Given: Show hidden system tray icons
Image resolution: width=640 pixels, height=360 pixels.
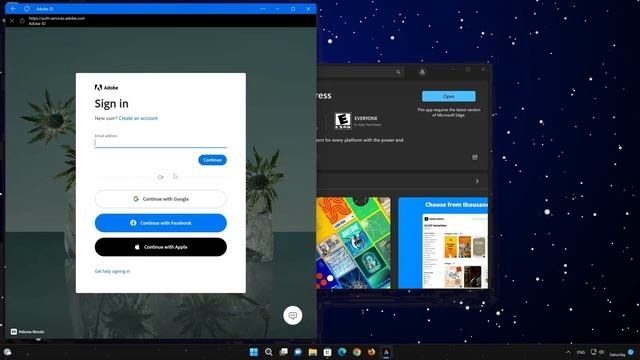Looking at the screenshot, I should tap(568, 352).
